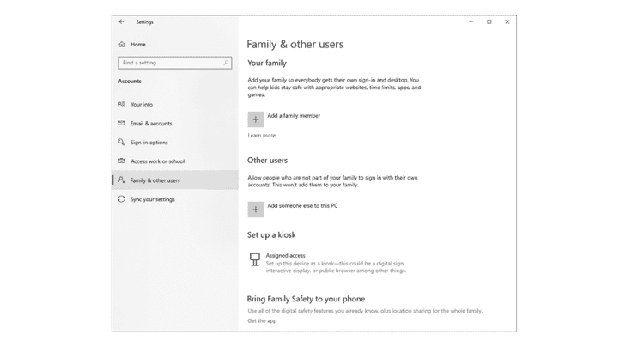This screenshot has width=644, height=353.
Task: Click Add someone else to this PC
Action: tap(302, 205)
